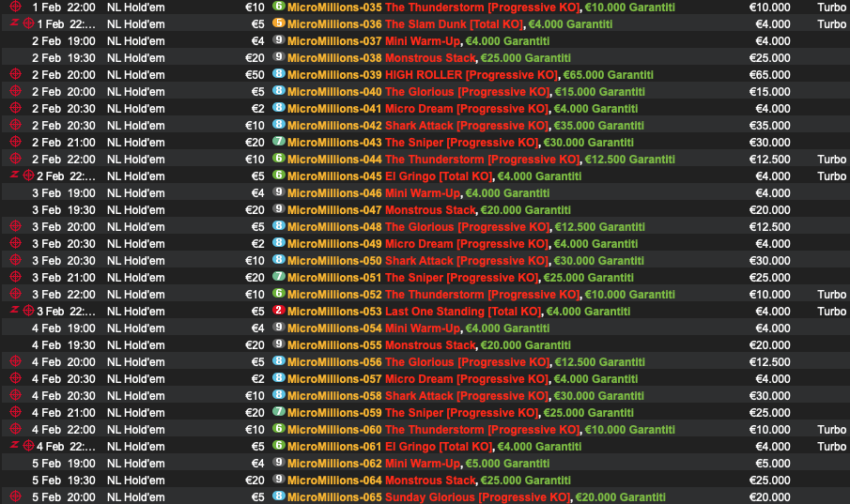Select MicroMillions-054 Mini Warm-Up tournament name
The image size is (850, 504).
[x=418, y=328]
